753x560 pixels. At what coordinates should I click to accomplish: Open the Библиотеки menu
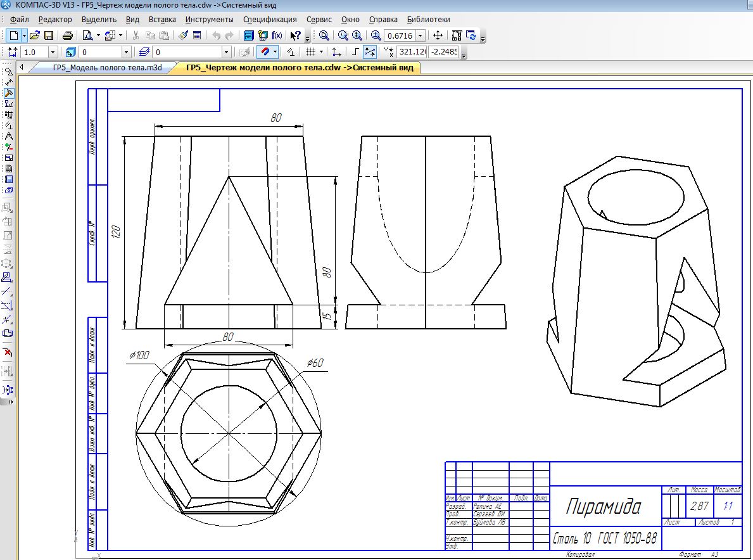428,20
